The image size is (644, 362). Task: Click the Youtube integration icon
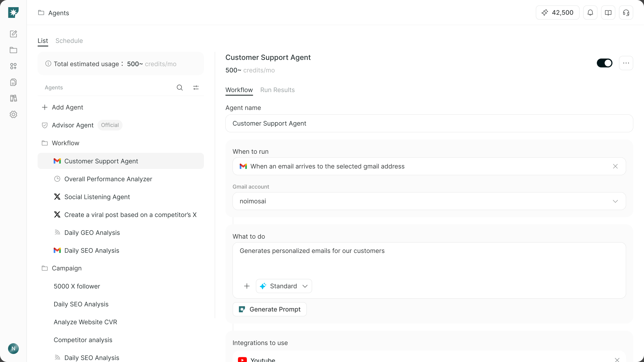click(x=242, y=360)
